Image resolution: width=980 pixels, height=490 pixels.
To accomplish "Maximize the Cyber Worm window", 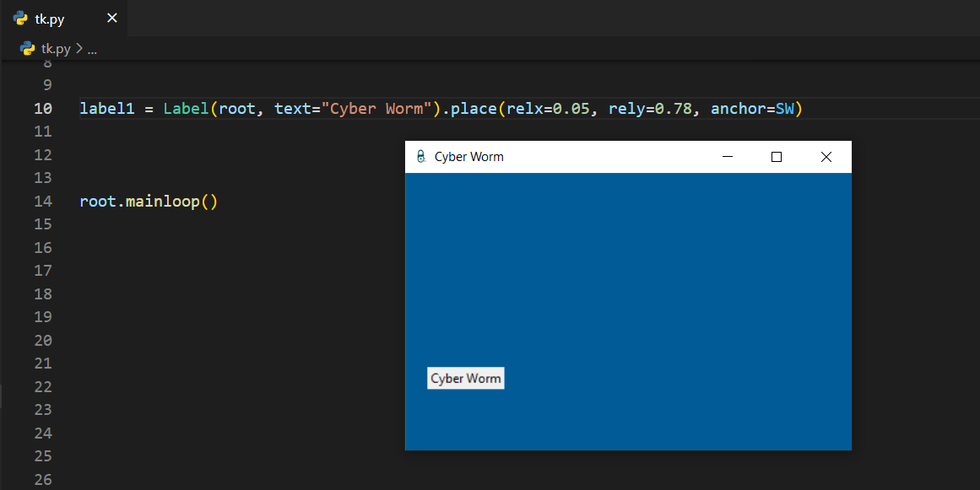I will click(777, 157).
